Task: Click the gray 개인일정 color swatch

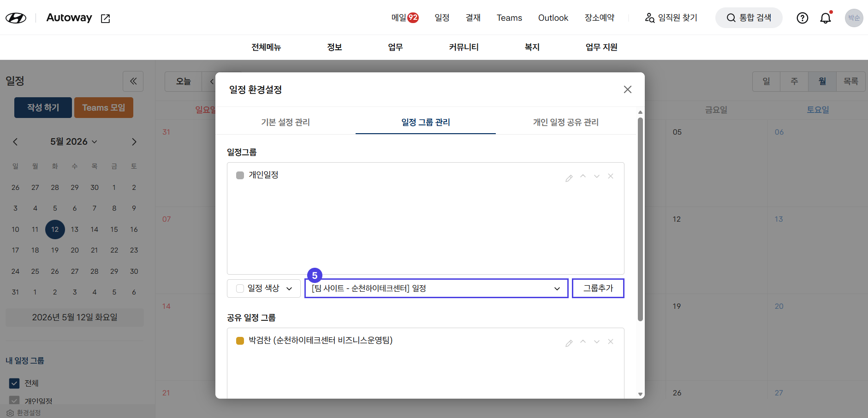Action: tap(240, 175)
